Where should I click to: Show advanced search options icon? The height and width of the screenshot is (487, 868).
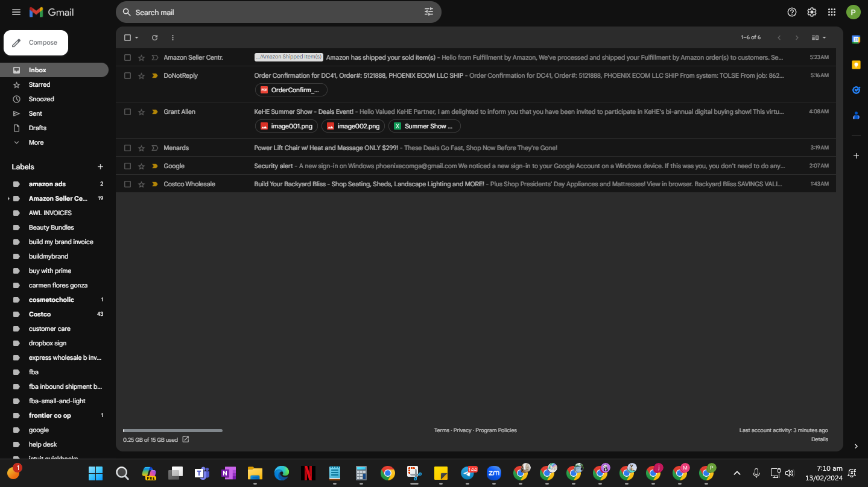pos(429,12)
